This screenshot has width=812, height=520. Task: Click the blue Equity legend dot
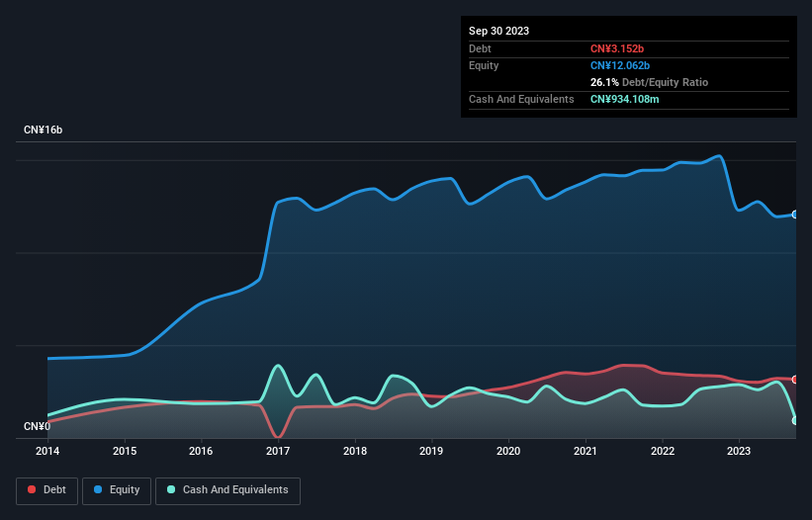coord(98,489)
